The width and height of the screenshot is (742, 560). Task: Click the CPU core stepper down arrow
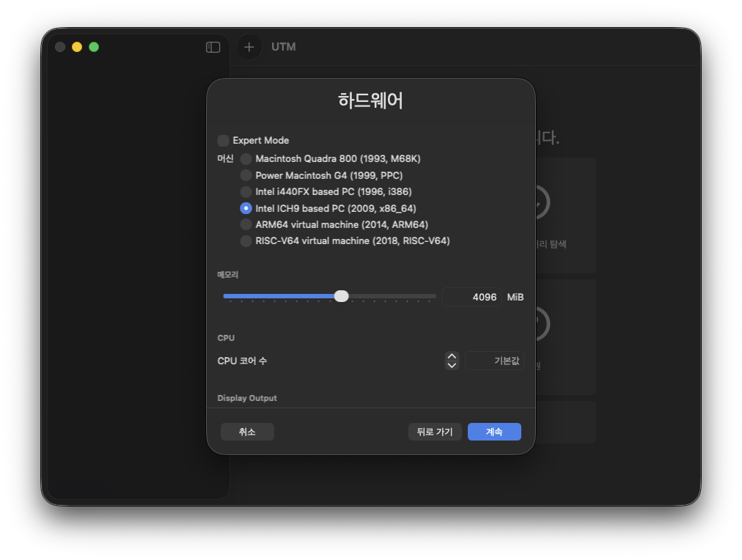[x=452, y=365]
